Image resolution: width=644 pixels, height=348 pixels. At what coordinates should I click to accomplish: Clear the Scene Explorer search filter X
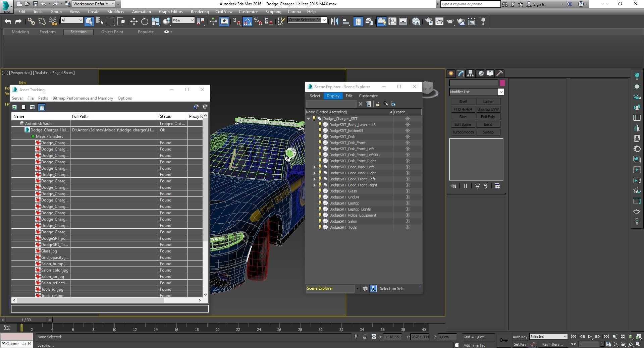[361, 104]
